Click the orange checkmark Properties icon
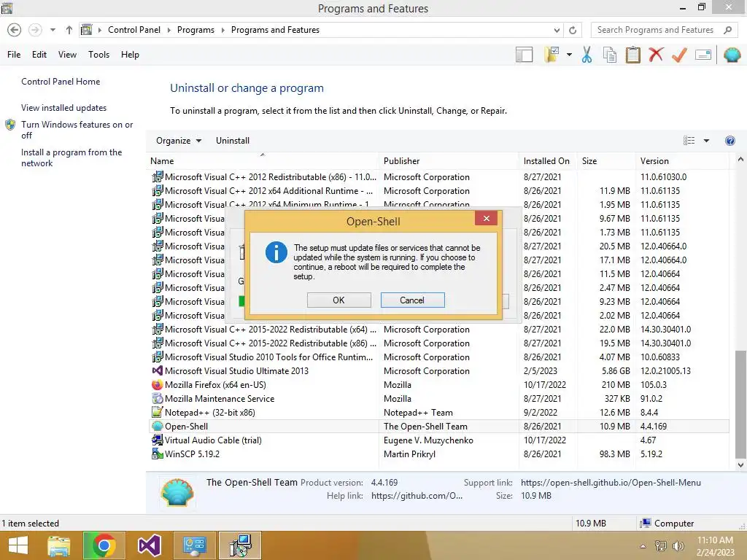Image resolution: width=747 pixels, height=560 pixels. (679, 55)
